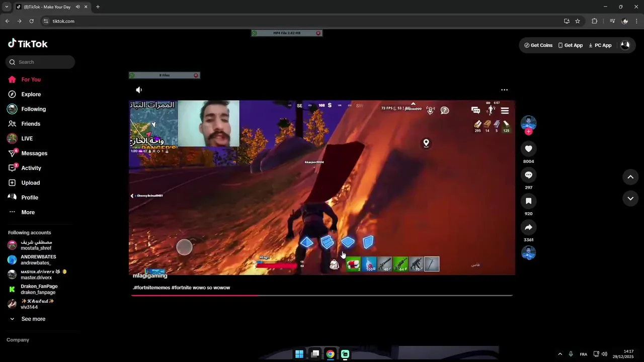Close the MP4 File 2.82 MB bar
644x362 pixels.
click(x=318, y=33)
